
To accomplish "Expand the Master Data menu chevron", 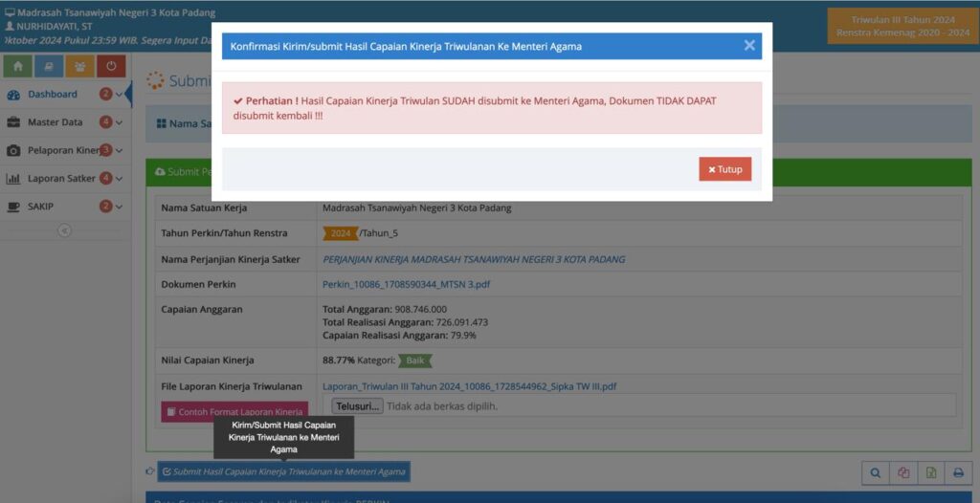I will [120, 122].
